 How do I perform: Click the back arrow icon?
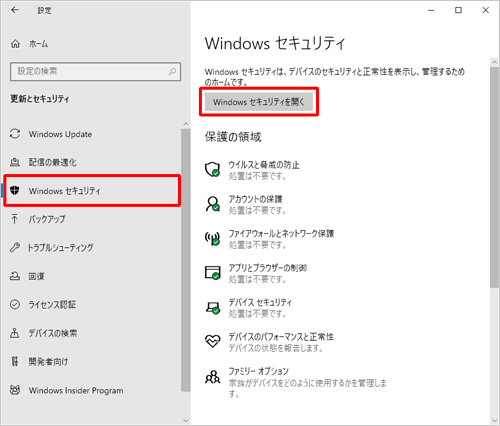click(15, 10)
